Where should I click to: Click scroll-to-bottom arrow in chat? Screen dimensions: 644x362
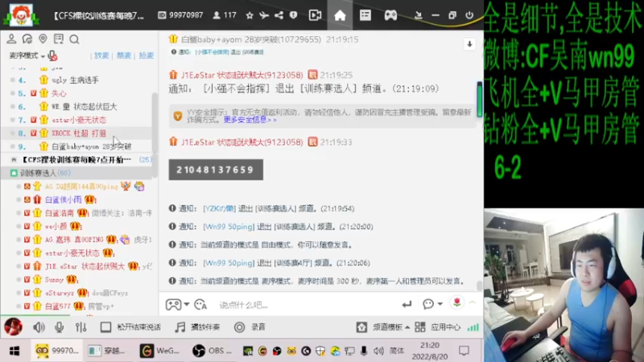pos(469,44)
